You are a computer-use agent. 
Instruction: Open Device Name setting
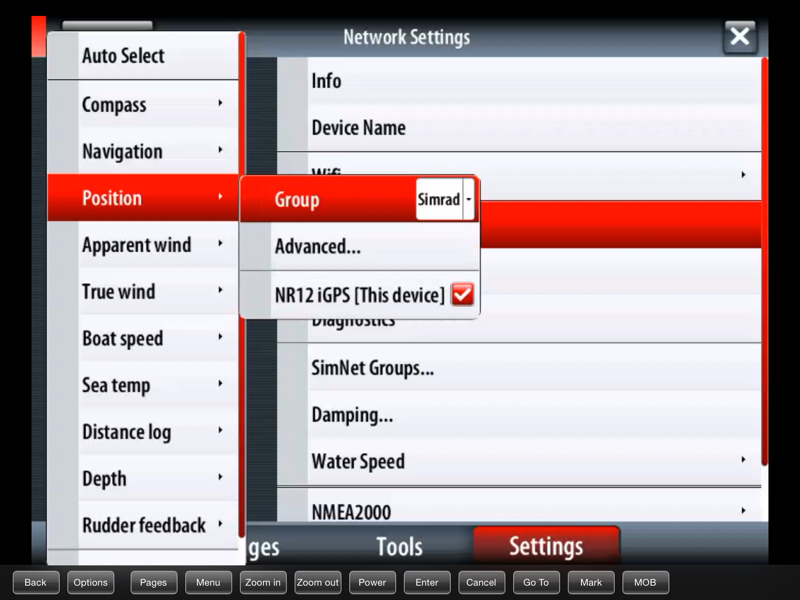click(x=519, y=128)
